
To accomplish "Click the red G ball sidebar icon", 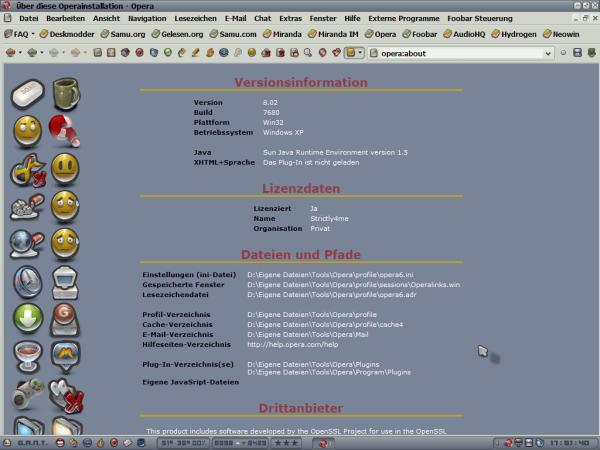I will coord(65,320).
